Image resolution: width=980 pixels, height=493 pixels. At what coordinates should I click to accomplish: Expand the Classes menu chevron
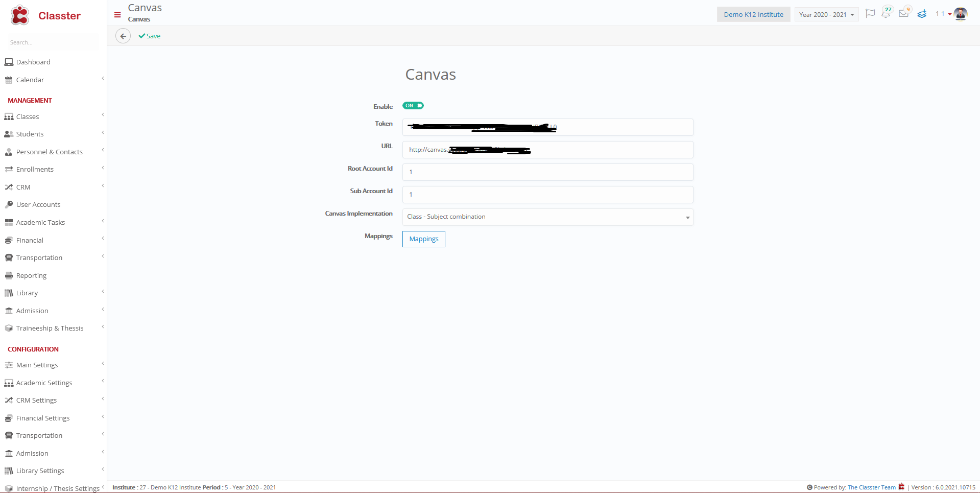[x=103, y=115]
